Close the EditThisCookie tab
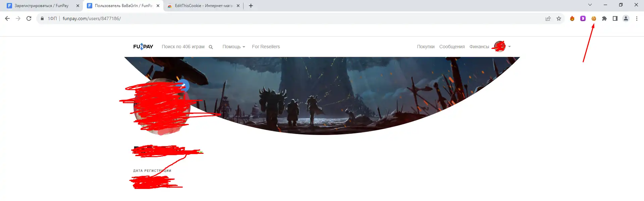The height and width of the screenshot is (201, 644). click(238, 6)
